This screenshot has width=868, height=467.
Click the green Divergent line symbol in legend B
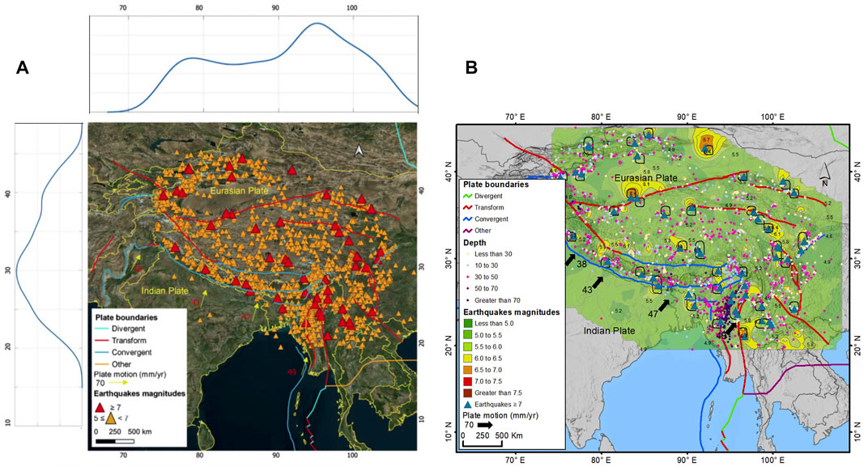[468, 196]
